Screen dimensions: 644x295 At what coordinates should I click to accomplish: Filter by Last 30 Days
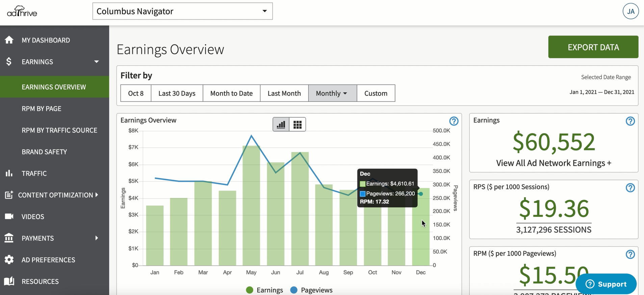click(177, 93)
